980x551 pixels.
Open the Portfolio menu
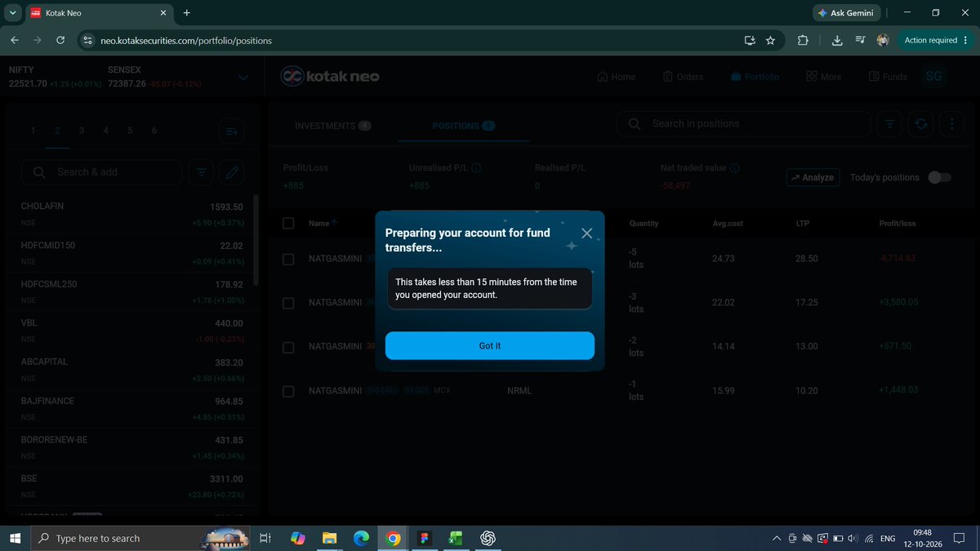click(x=755, y=77)
